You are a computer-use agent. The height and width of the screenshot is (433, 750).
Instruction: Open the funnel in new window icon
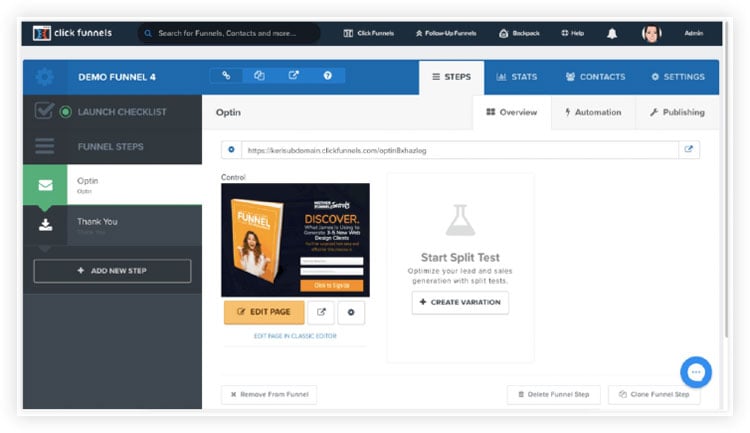pyautogui.click(x=292, y=76)
